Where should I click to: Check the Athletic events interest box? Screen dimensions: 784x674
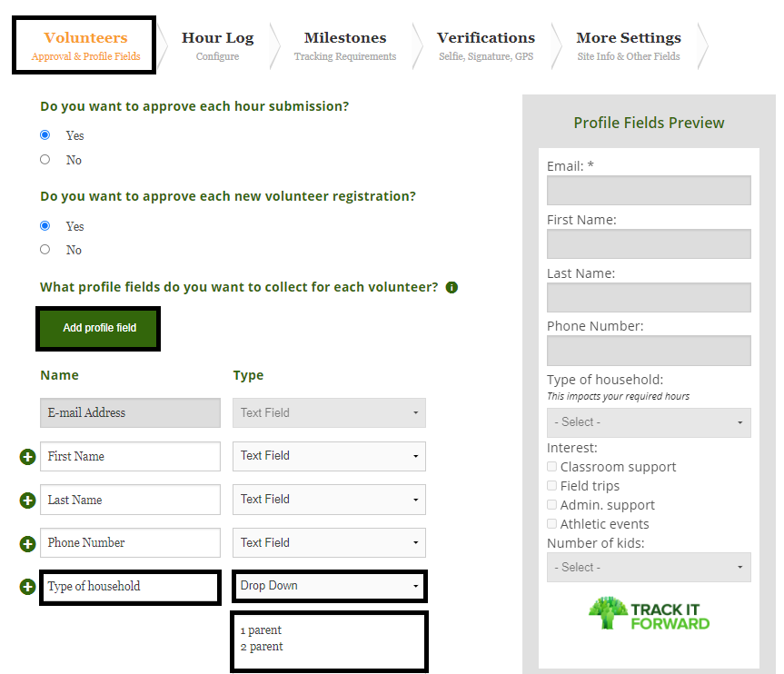[x=552, y=523]
